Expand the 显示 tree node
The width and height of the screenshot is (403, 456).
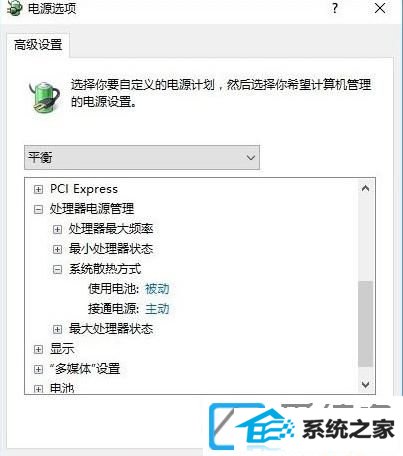coord(38,349)
